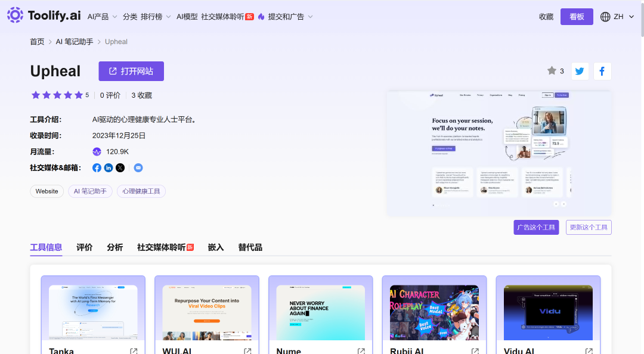
Task: Open Upheal's X profile
Action: [120, 167]
